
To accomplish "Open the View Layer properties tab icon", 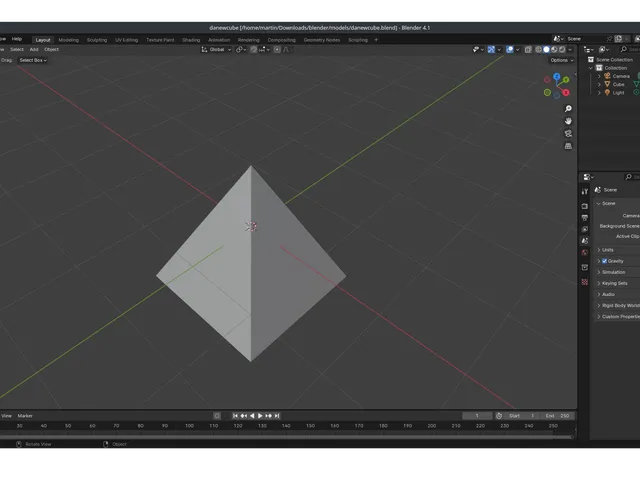I will click(585, 229).
